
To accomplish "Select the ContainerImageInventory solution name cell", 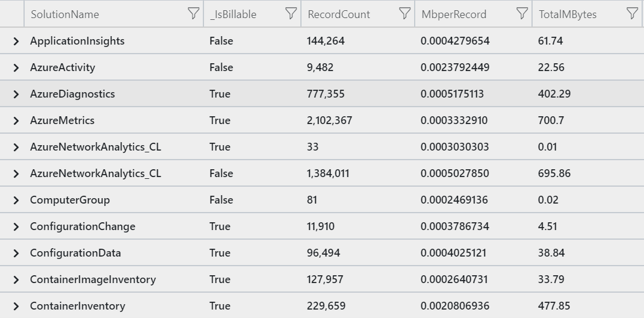I will (x=93, y=279).
